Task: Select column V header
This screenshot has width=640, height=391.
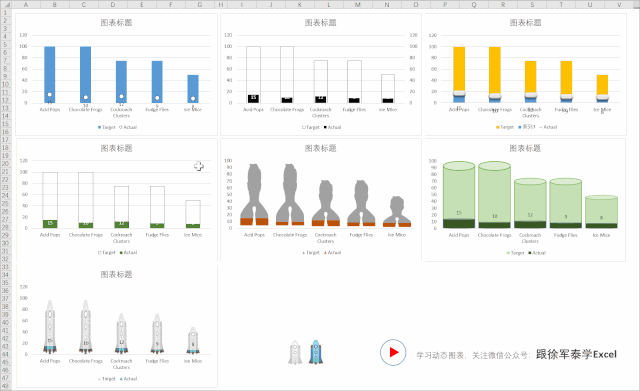Action: pos(619,5)
